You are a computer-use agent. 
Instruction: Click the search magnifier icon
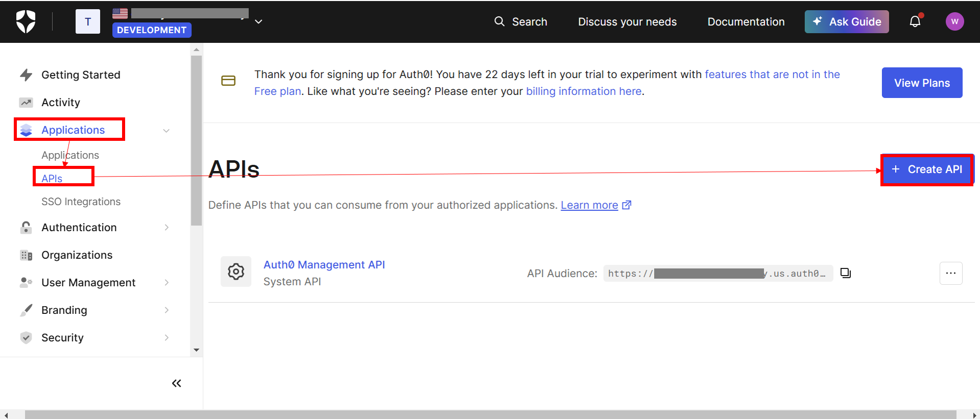click(499, 21)
